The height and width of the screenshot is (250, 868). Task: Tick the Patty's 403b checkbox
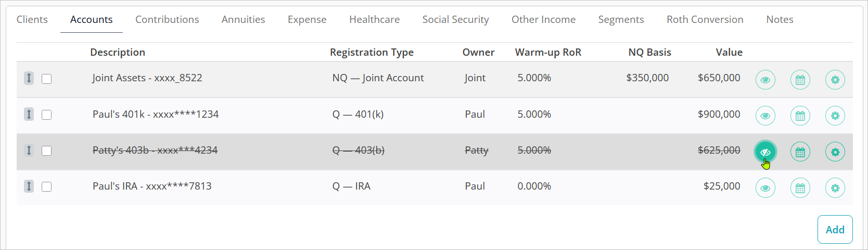tap(47, 151)
